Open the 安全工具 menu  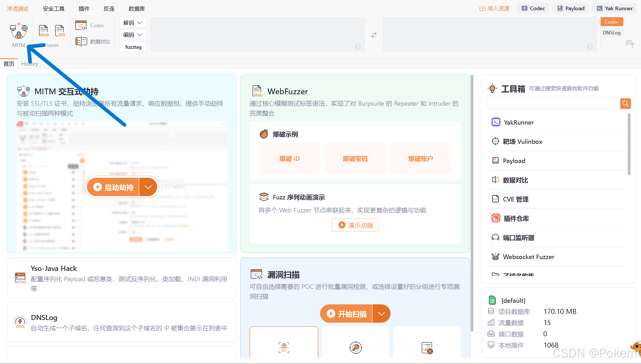point(54,8)
